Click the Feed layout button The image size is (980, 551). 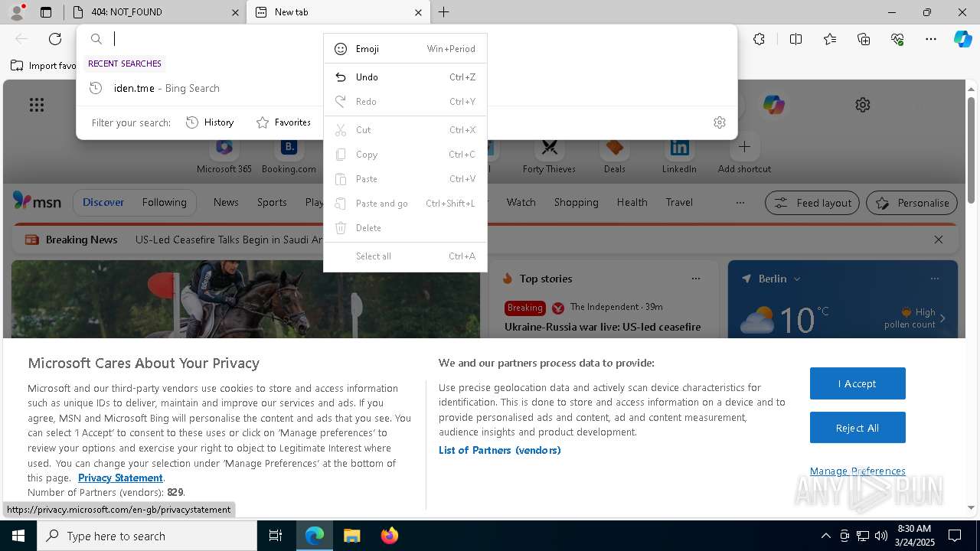coord(812,203)
